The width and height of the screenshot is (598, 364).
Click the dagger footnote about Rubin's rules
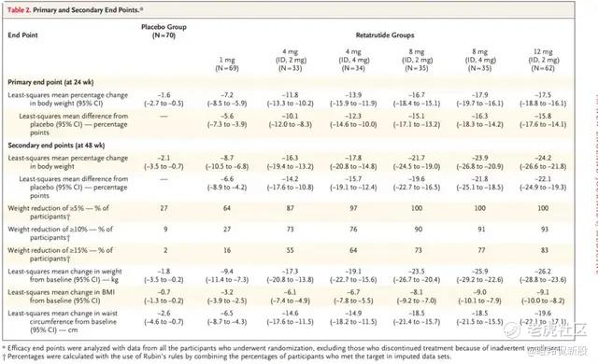[226, 357]
